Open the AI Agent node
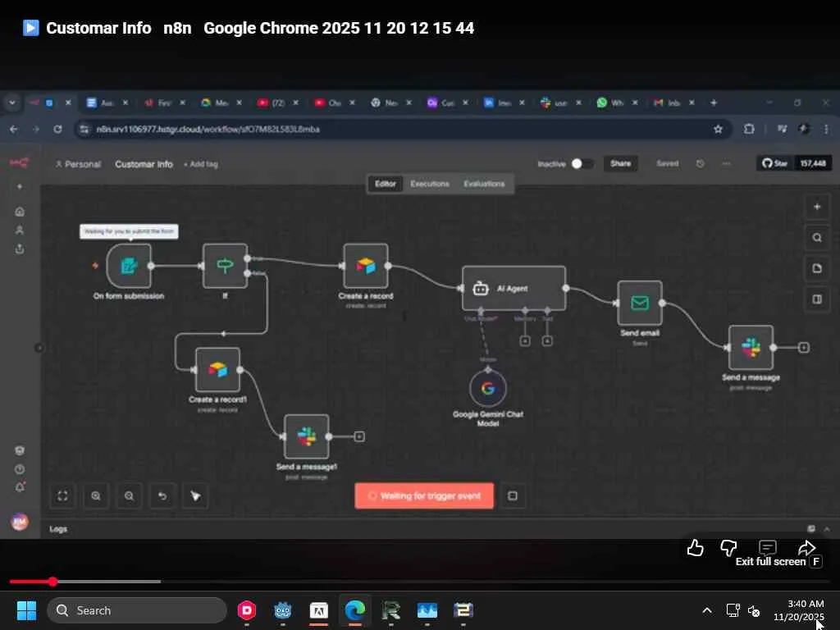The image size is (840, 630). (514, 288)
